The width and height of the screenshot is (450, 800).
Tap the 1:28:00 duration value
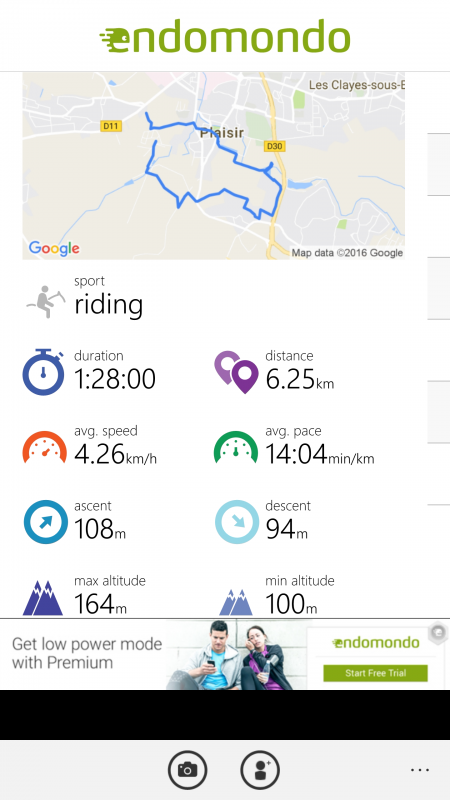tap(115, 379)
